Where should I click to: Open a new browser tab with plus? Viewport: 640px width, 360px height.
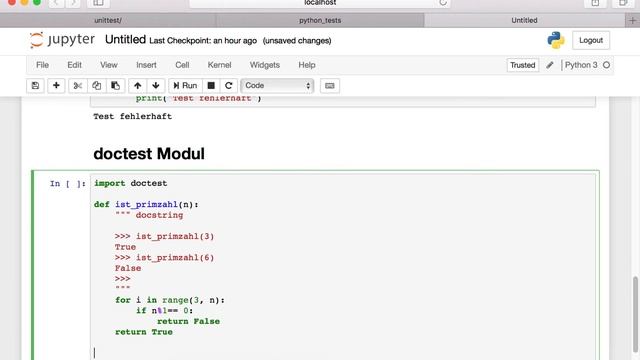point(633,20)
